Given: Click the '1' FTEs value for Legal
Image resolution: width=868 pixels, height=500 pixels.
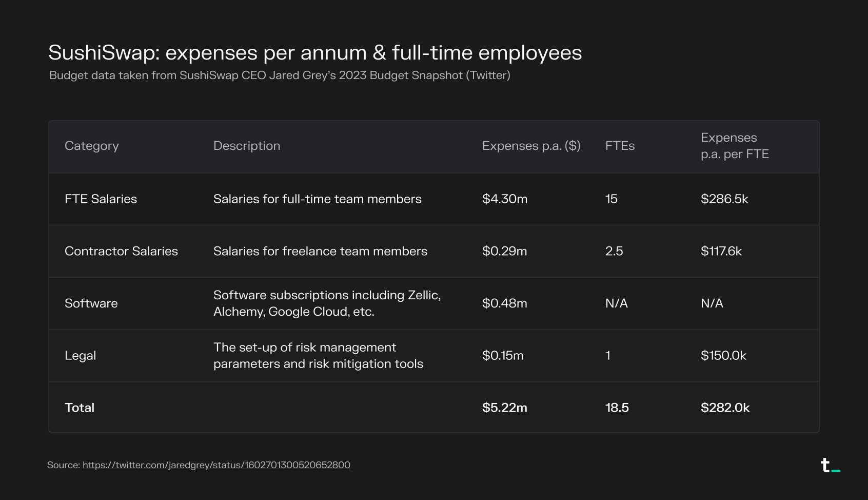Looking at the screenshot, I should pyautogui.click(x=608, y=355).
